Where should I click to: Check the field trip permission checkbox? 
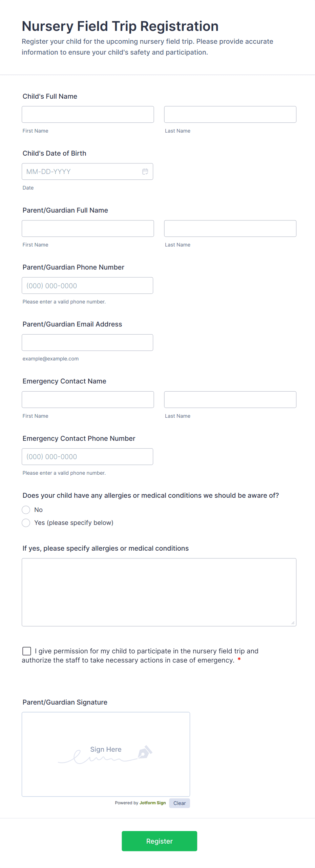click(x=27, y=651)
